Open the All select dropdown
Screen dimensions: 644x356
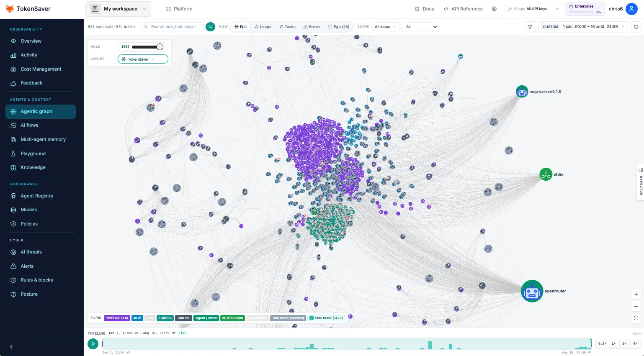[x=420, y=27]
